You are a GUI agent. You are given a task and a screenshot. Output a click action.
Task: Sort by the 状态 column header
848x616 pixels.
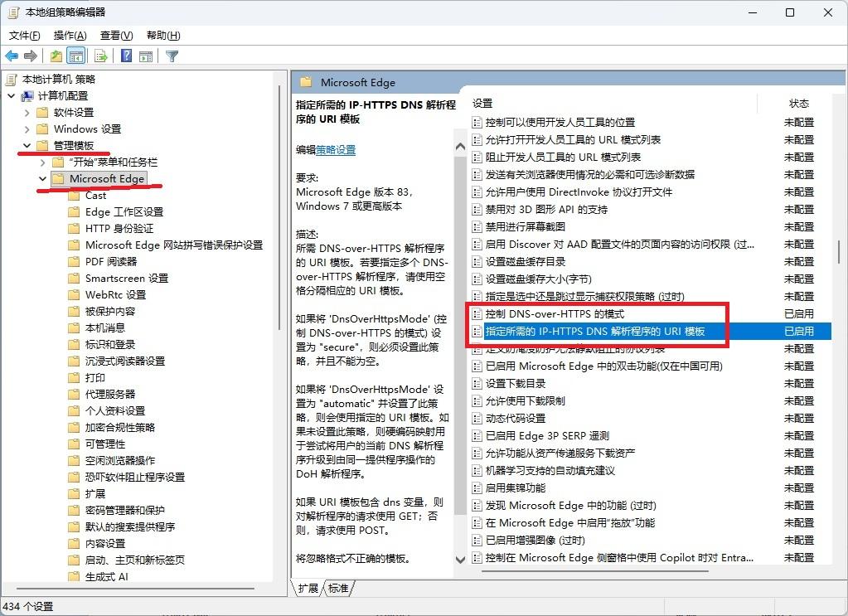point(799,104)
